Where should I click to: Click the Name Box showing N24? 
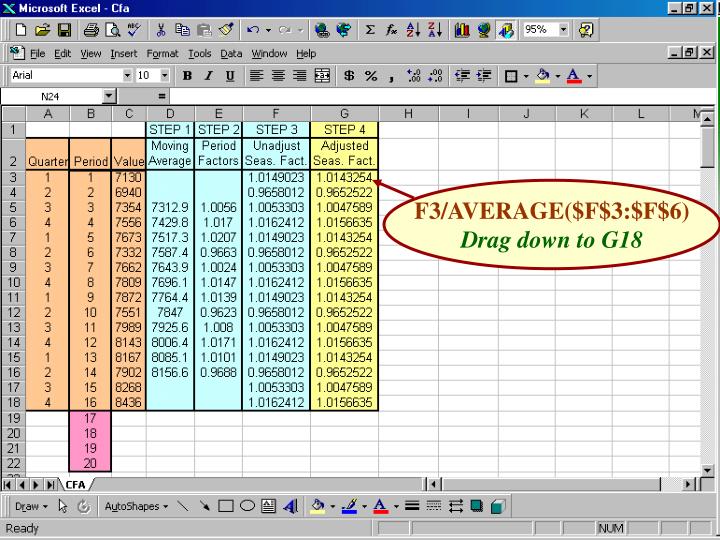[50, 97]
